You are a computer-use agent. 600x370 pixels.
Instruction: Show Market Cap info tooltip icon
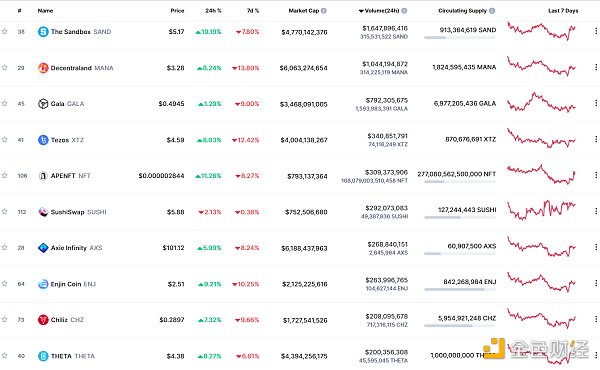(x=324, y=11)
